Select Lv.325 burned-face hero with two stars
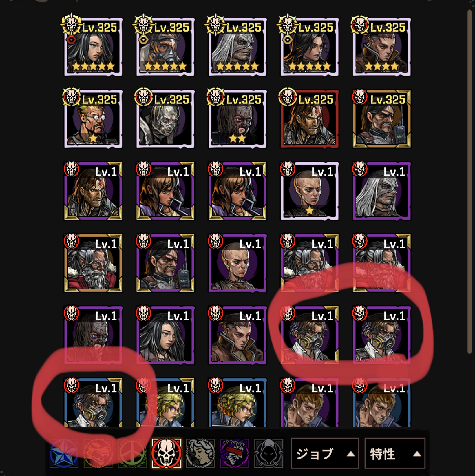475x476 pixels. coord(237,119)
